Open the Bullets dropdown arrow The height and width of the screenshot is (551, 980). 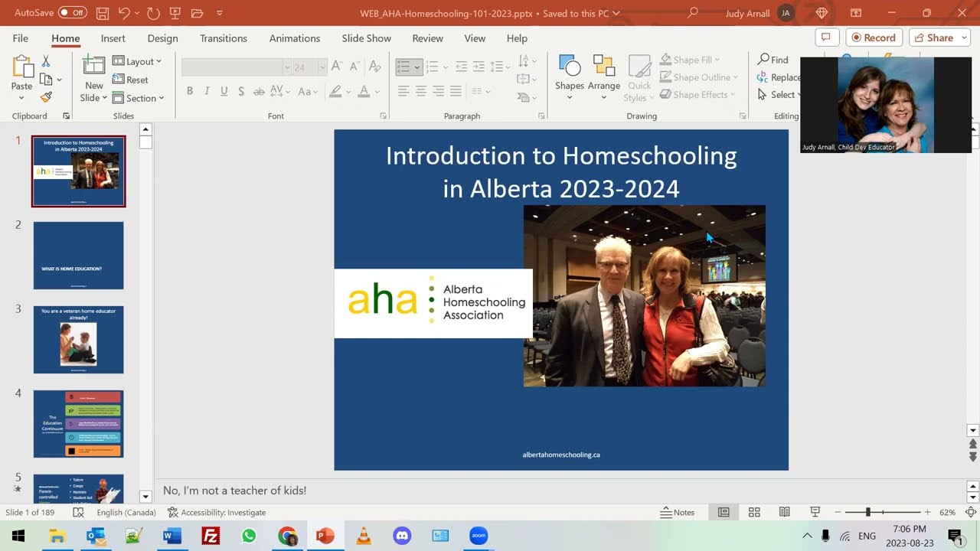tap(417, 67)
